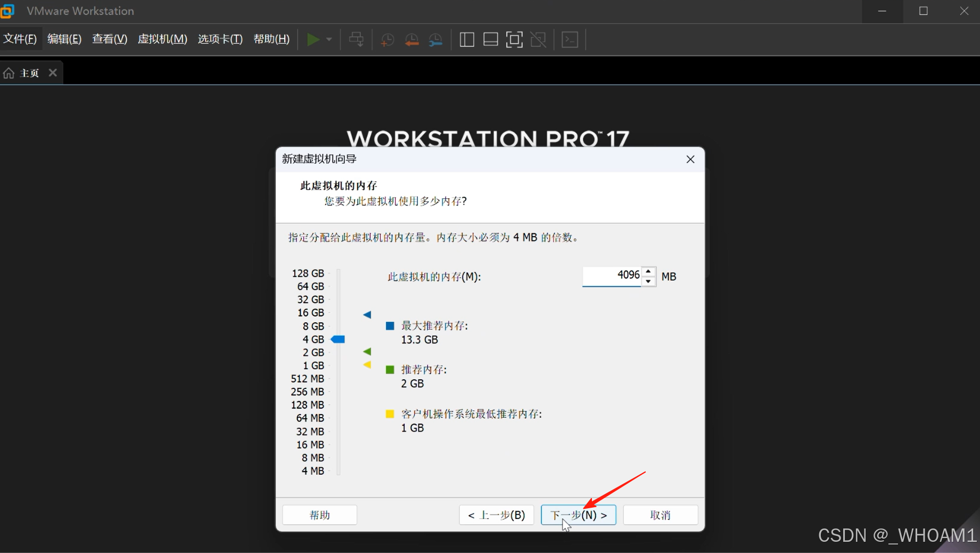980x553 pixels.
Task: Click the 此虚拟机的内存(M): label
Action: coord(434,277)
